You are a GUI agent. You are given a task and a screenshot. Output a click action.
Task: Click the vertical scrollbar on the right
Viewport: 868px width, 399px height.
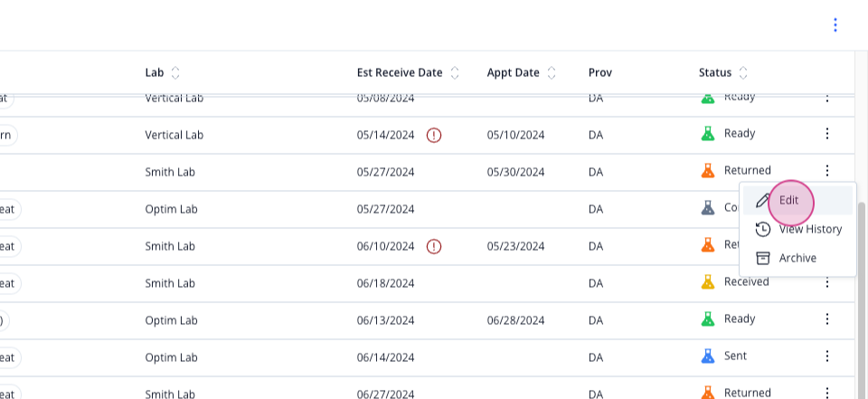tap(862, 299)
